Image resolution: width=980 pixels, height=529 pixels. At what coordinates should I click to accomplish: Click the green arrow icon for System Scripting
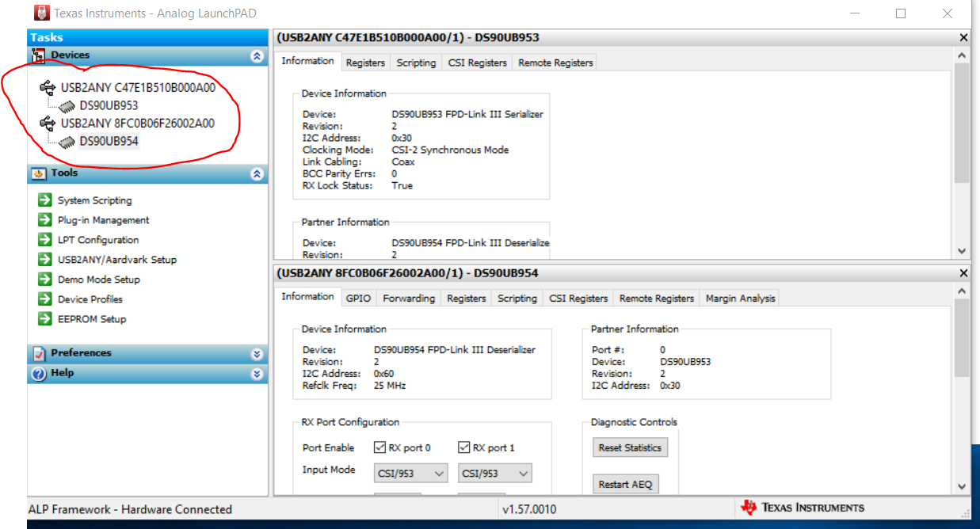pyautogui.click(x=44, y=200)
